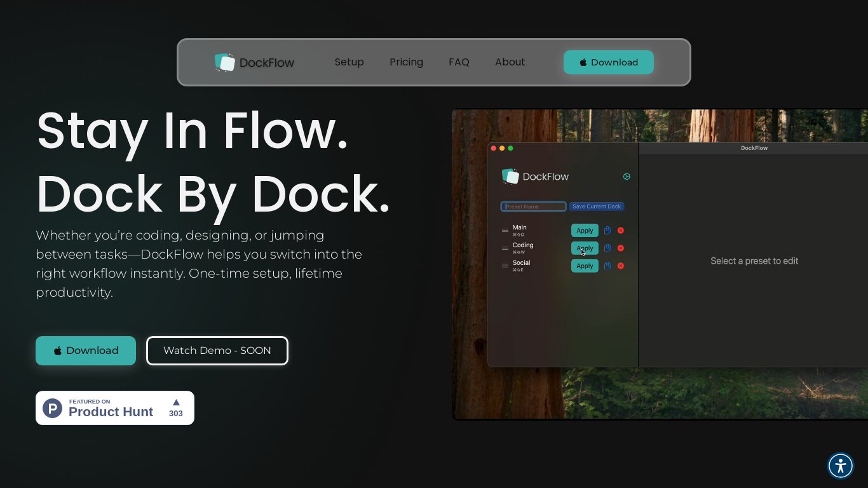Image resolution: width=868 pixels, height=488 pixels.
Task: Open the FAQ nav link
Action: (x=459, y=62)
